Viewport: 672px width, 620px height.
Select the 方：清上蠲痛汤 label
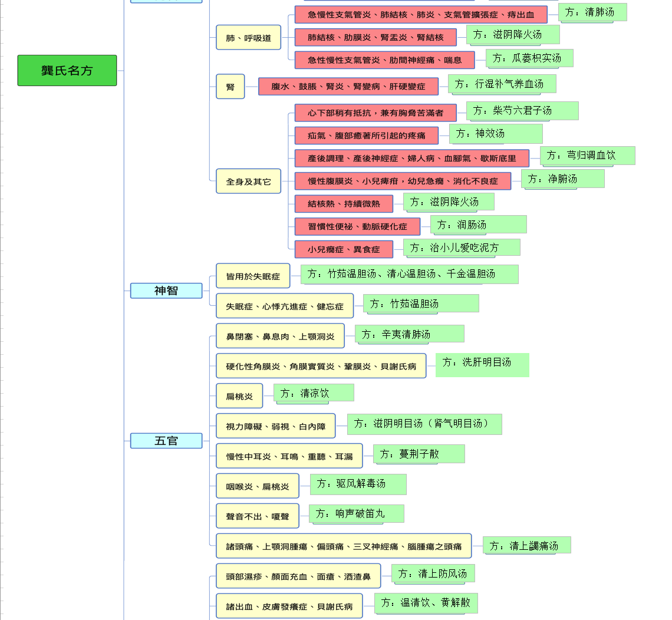pyautogui.click(x=527, y=545)
